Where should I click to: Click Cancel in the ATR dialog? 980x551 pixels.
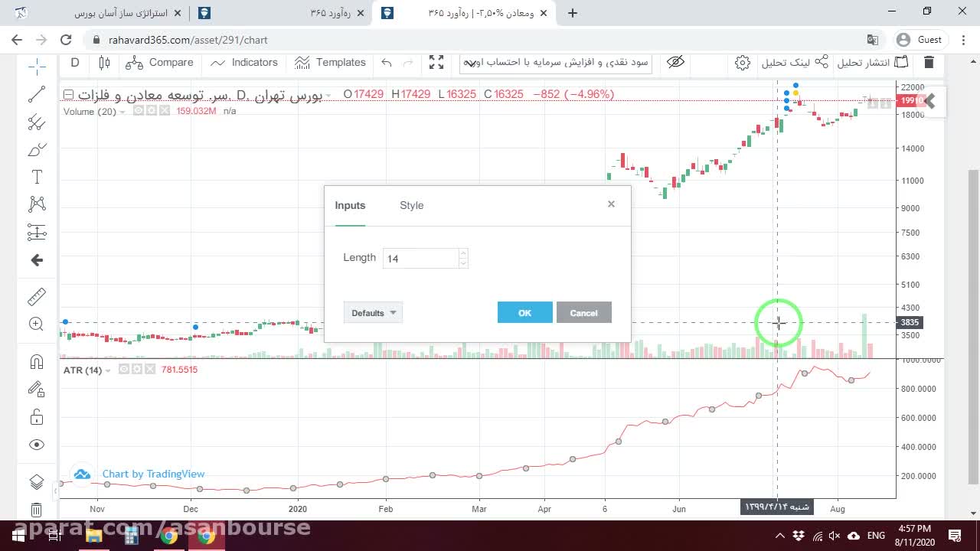coord(583,312)
